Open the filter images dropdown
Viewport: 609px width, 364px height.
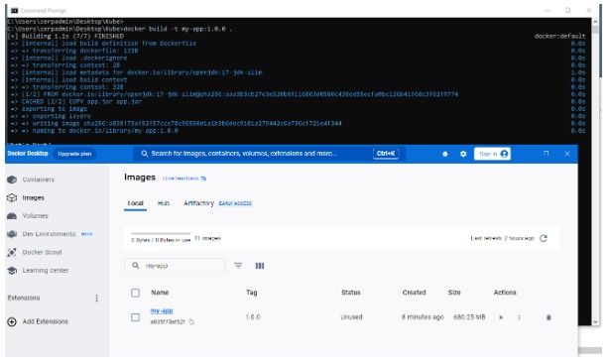238,266
